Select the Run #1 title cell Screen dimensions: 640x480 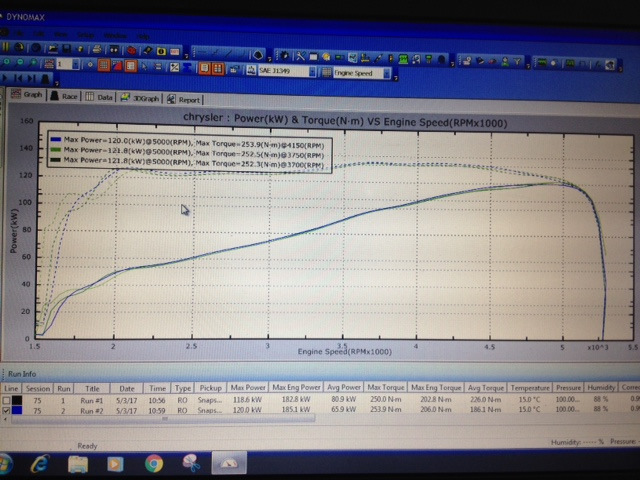click(x=91, y=400)
